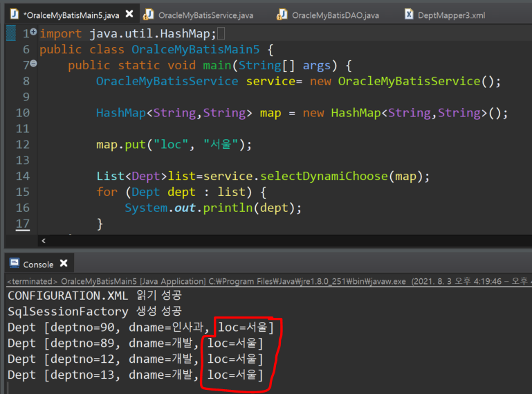
Task: Click the console row with deptno=90
Action: pyautogui.click(x=140, y=328)
